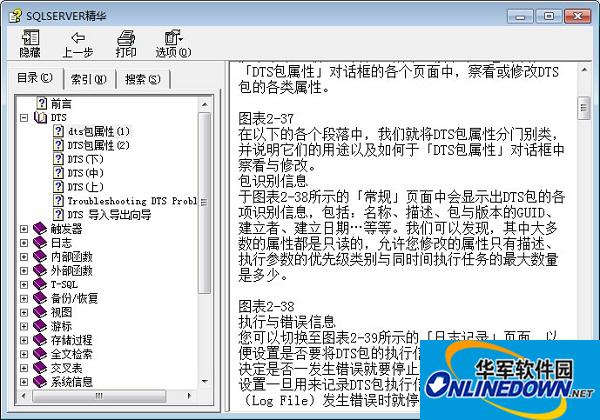Open the dts包属性 (1) topic
This screenshot has width=600, height=420.
[99, 131]
